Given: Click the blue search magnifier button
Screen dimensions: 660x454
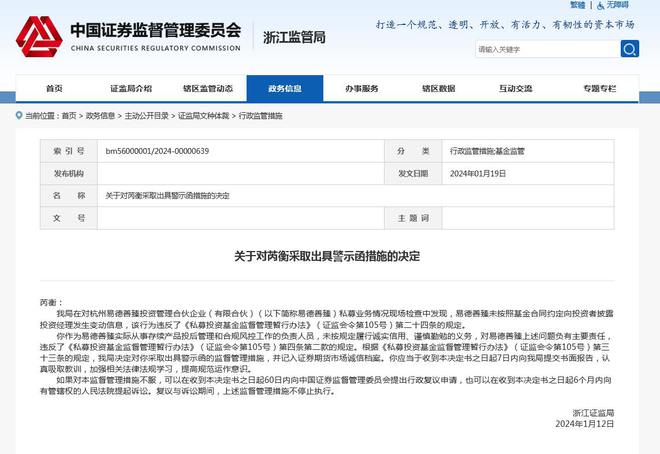Looking at the screenshot, I should 630,49.
